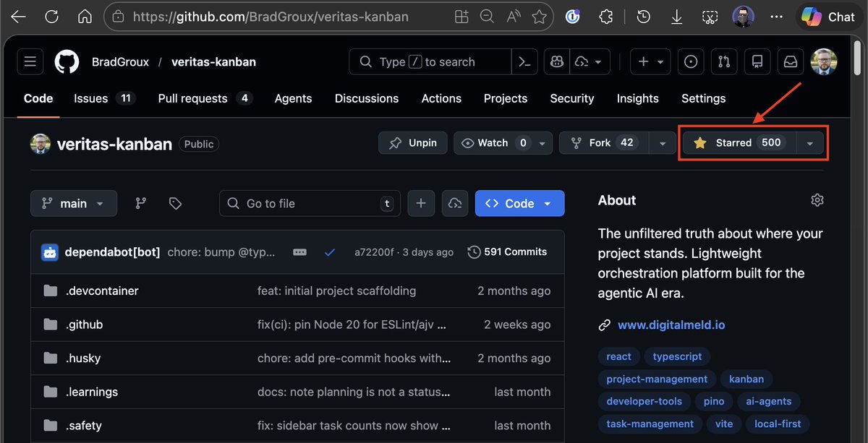Open the .devcontainer folder

102,291
